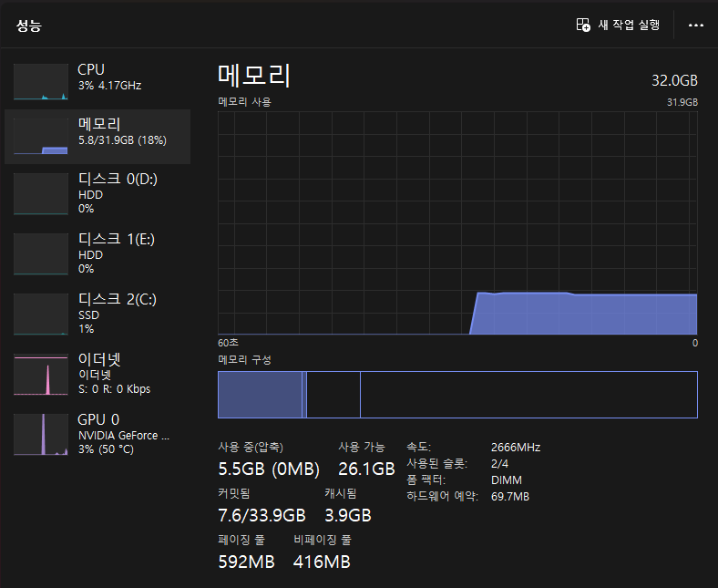Click the 페이징 풀 label
This screenshot has height=588, width=718.
coord(241,540)
